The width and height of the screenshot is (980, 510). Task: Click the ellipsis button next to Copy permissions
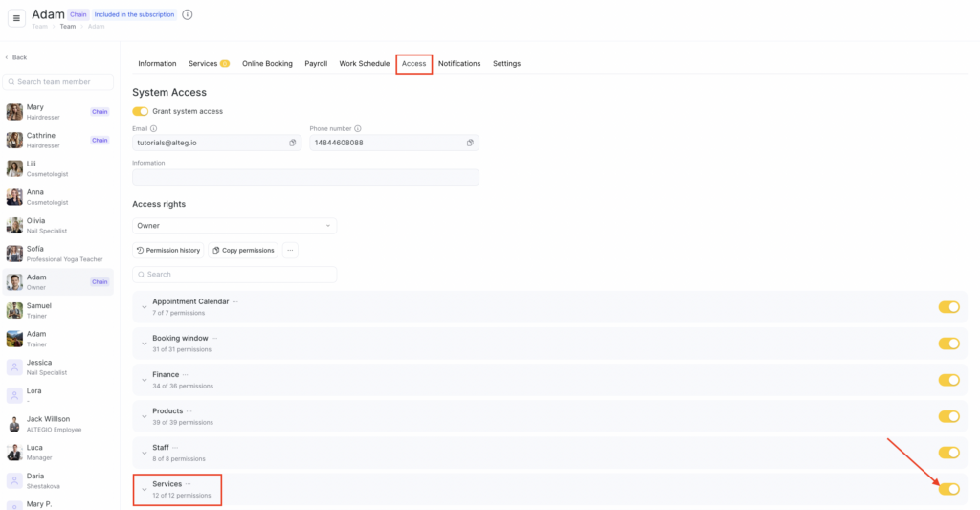(x=290, y=250)
